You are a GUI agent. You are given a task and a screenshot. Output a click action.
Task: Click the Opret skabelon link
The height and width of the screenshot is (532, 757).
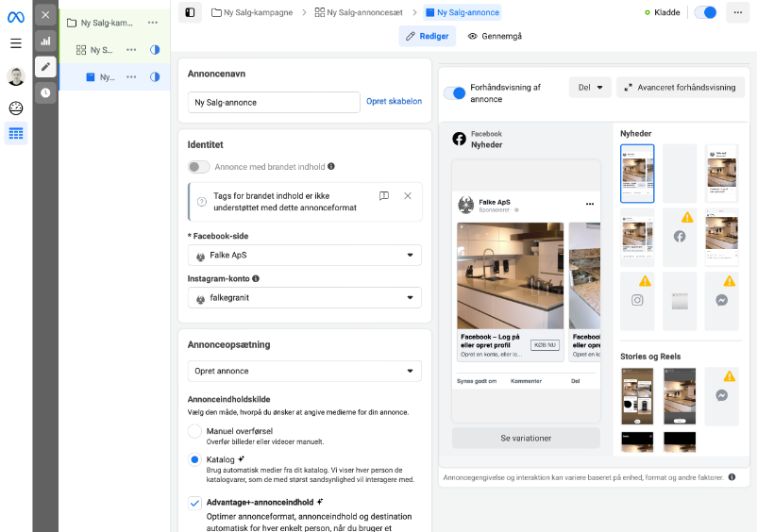tap(394, 101)
